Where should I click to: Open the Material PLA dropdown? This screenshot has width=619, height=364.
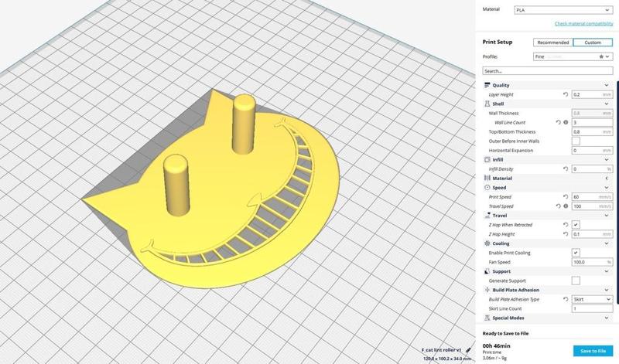(x=563, y=10)
